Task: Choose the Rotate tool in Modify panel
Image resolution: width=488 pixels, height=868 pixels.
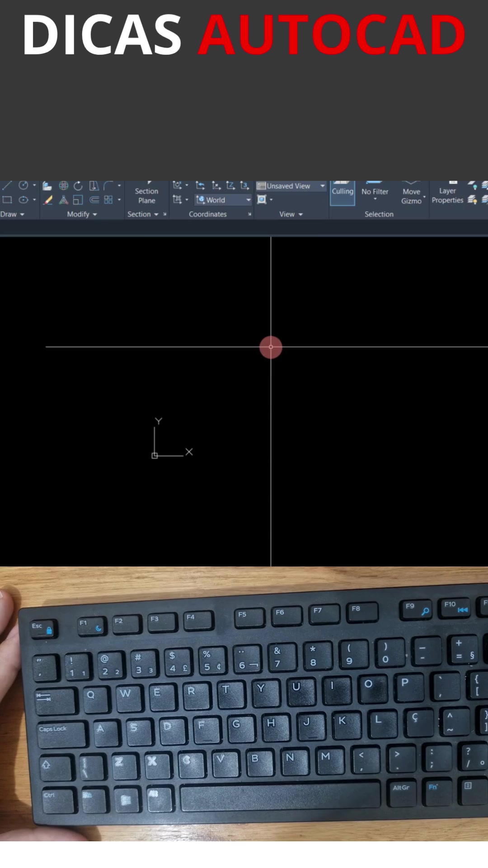Action: pyautogui.click(x=78, y=186)
